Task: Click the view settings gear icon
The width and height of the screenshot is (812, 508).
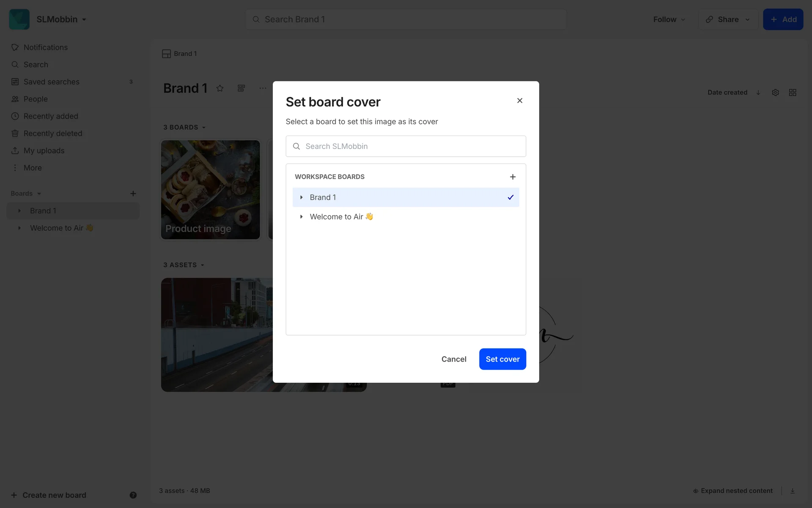Action: pyautogui.click(x=775, y=93)
